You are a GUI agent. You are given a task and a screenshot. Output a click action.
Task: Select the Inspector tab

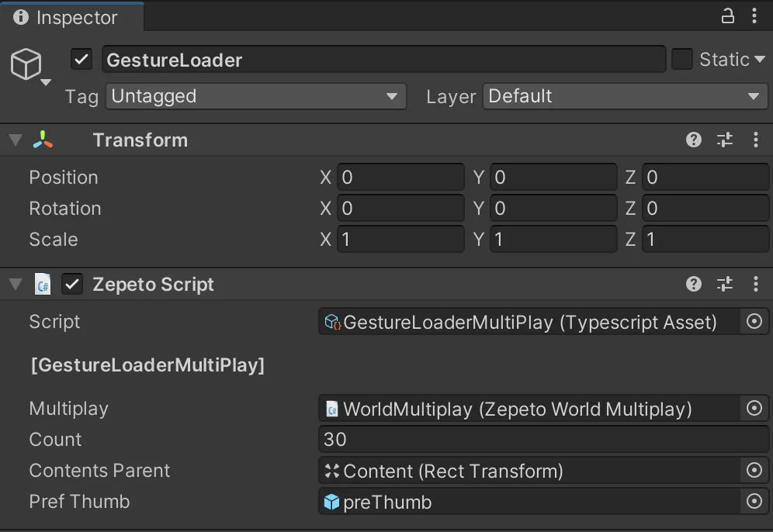coord(71,16)
